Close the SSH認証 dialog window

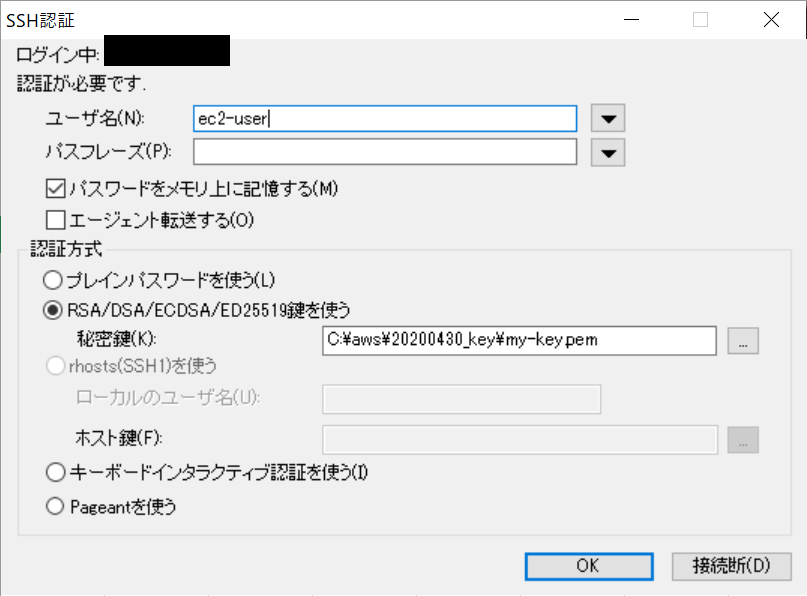pos(771,20)
